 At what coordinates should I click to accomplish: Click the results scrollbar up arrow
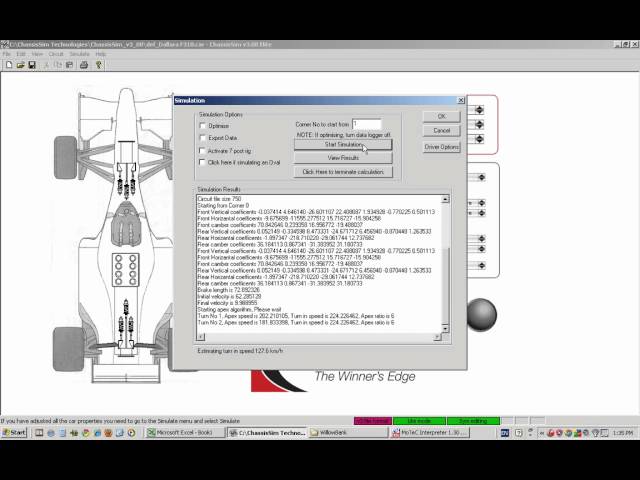pos(445,199)
